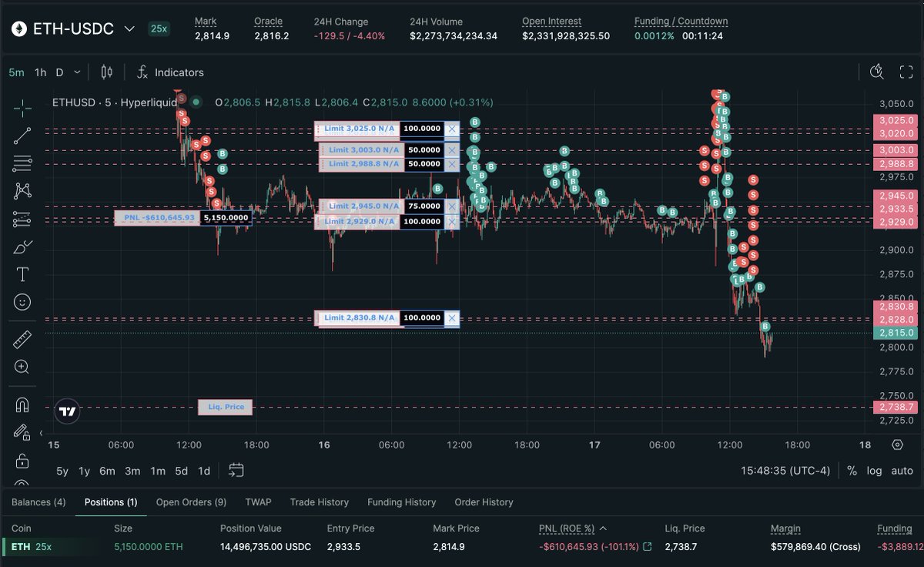Viewport: 924px width, 567px height.
Task: Toggle log scale on chart
Action: pos(874,471)
